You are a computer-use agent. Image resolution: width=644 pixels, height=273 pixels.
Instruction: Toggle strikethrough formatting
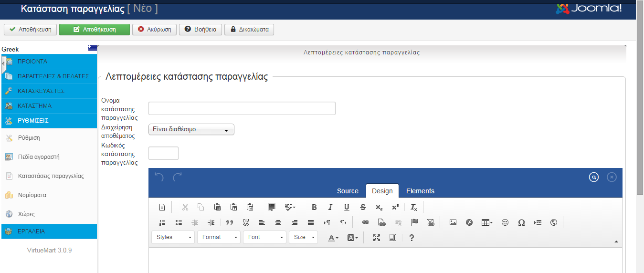point(363,207)
